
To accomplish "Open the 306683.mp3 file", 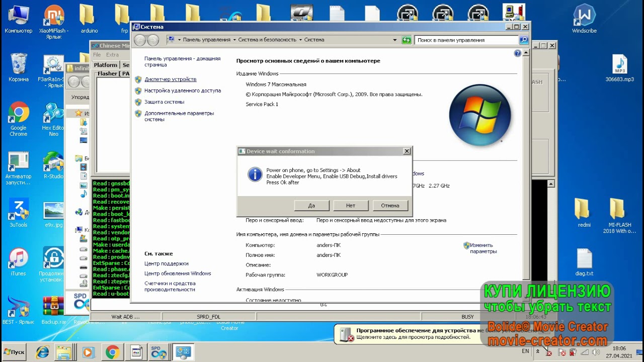I will [619, 67].
